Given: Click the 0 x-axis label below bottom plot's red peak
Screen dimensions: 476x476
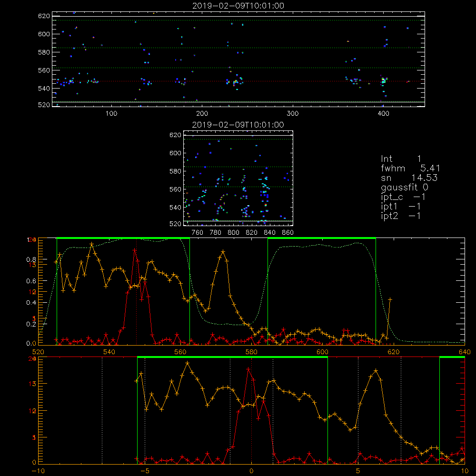Looking at the screenshot, I should (251, 471).
